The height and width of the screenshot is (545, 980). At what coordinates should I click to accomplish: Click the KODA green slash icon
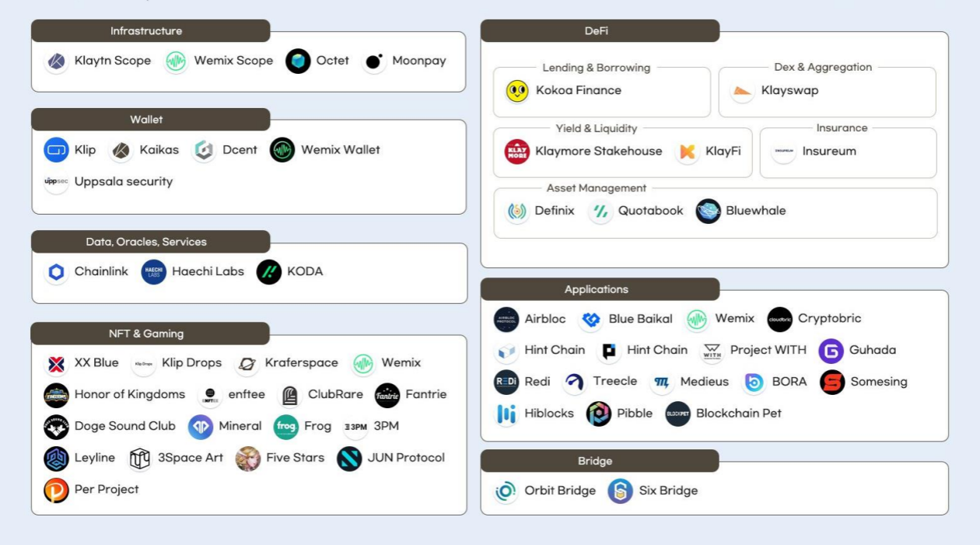(269, 271)
